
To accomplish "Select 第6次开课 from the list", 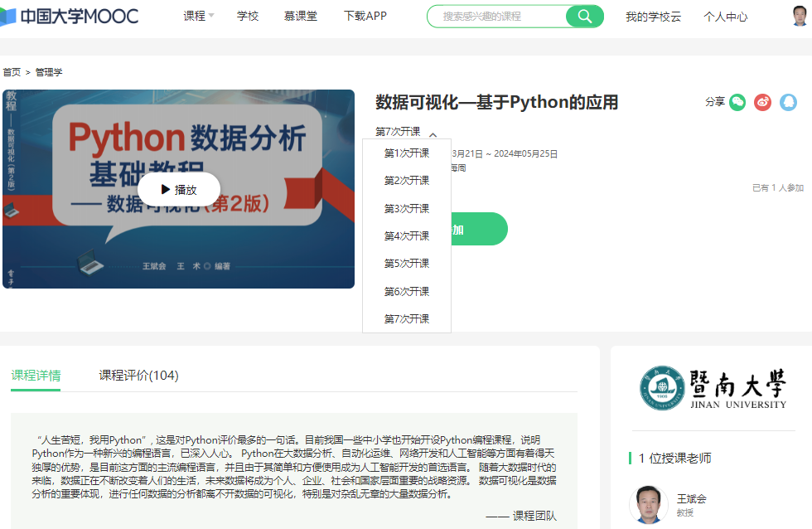I will 407,291.
